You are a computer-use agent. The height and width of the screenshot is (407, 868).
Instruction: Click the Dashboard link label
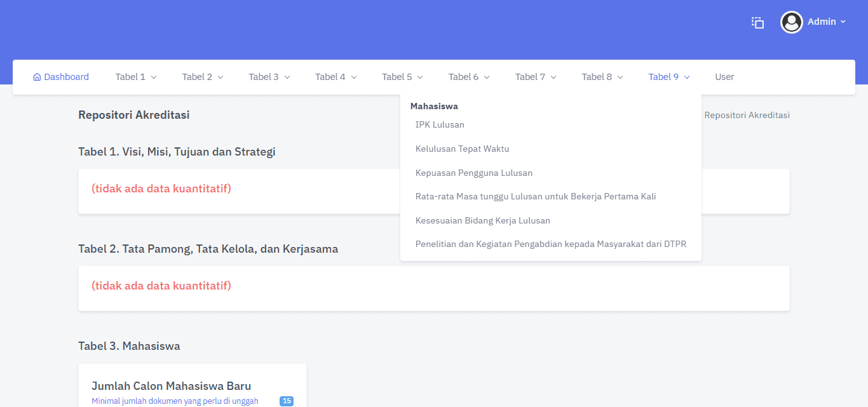67,77
